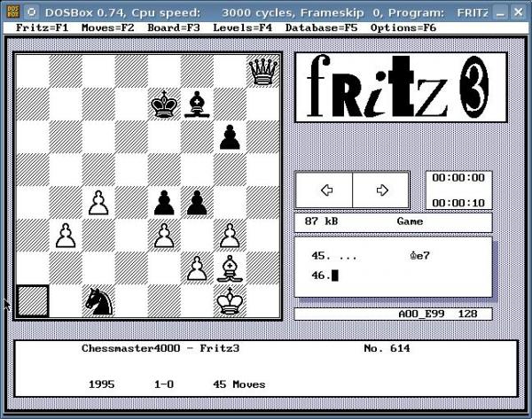Open the Options=F6 menu
This screenshot has width=532, height=419.
click(x=403, y=27)
